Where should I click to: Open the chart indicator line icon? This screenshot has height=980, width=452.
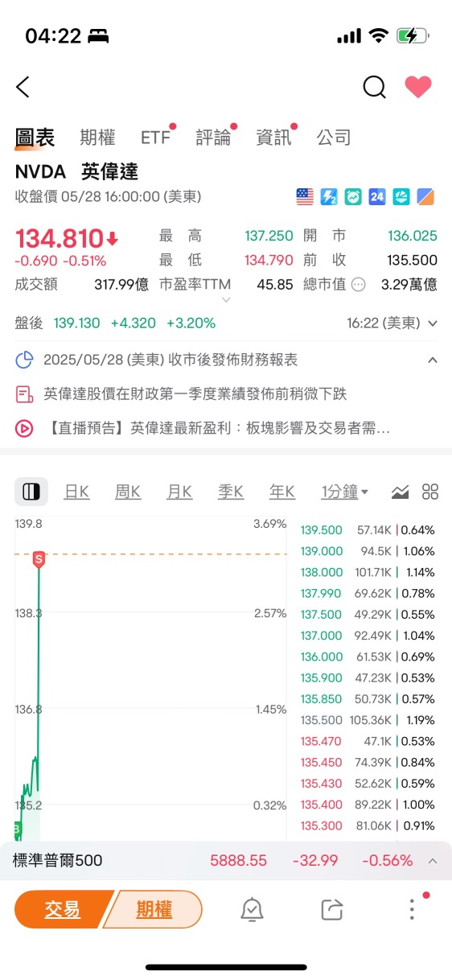click(401, 492)
